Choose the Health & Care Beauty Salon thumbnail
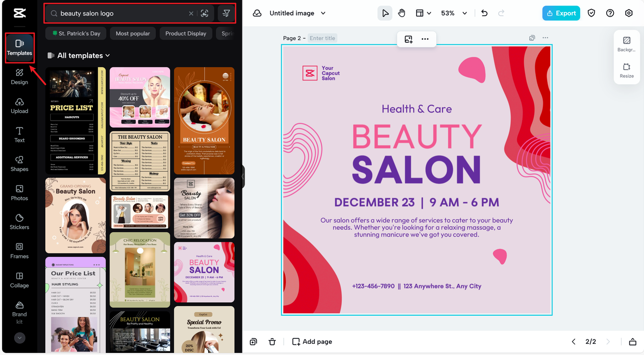The image size is (644, 355). tap(204, 272)
